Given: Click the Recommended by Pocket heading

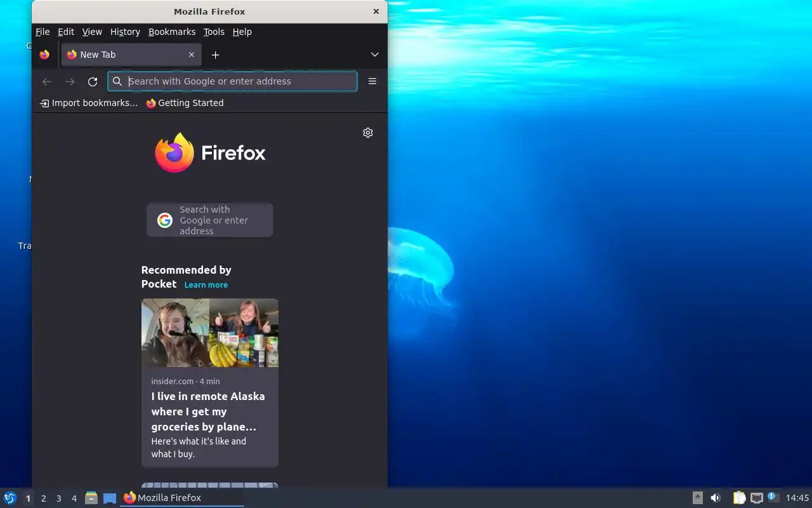Looking at the screenshot, I should point(186,277).
